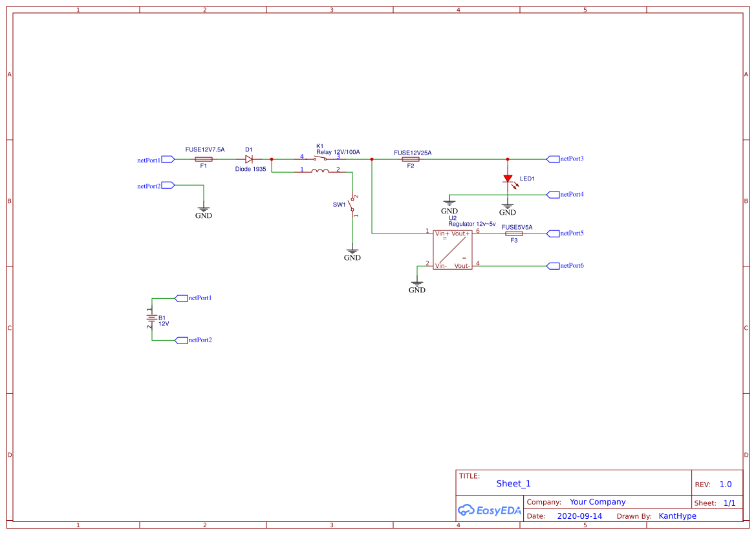Click the netPort1 flag near battery B1
Screen dimensions: 756x535
[183, 298]
